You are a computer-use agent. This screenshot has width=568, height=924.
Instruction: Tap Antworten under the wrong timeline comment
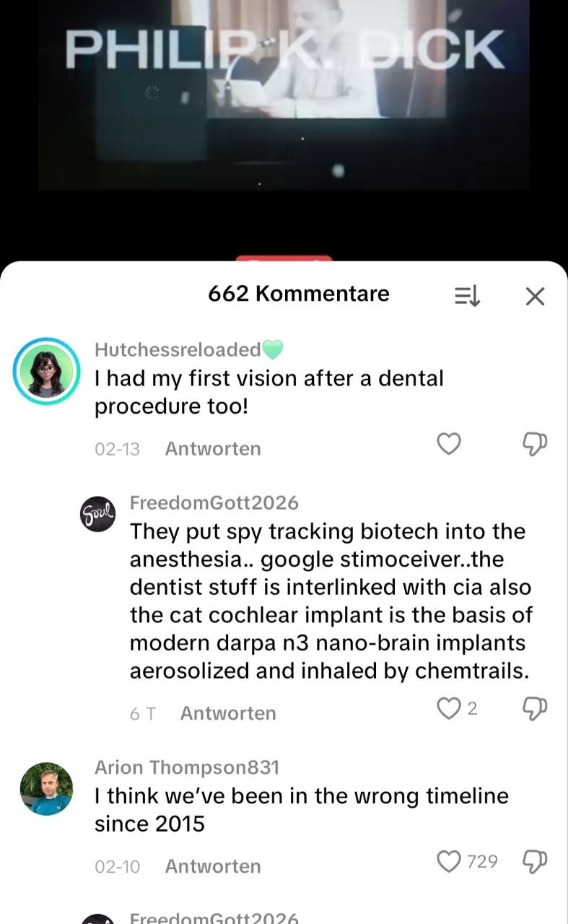pyautogui.click(x=213, y=866)
